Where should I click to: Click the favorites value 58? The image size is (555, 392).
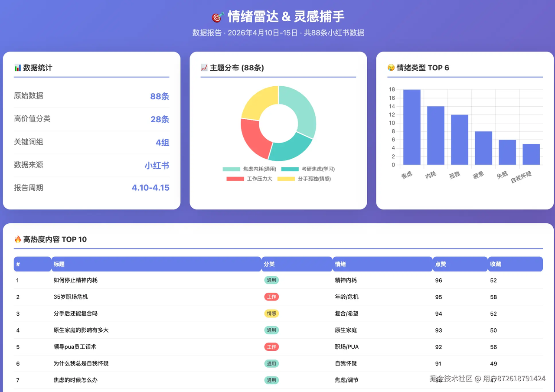point(493,297)
